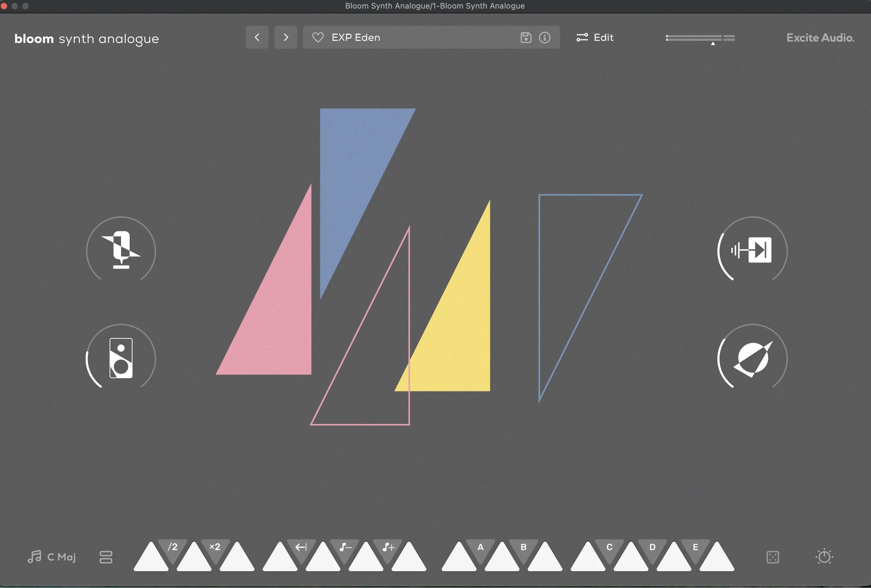The height and width of the screenshot is (588, 871).
Task: Open preset info with the circled i icon
Action: click(x=545, y=38)
